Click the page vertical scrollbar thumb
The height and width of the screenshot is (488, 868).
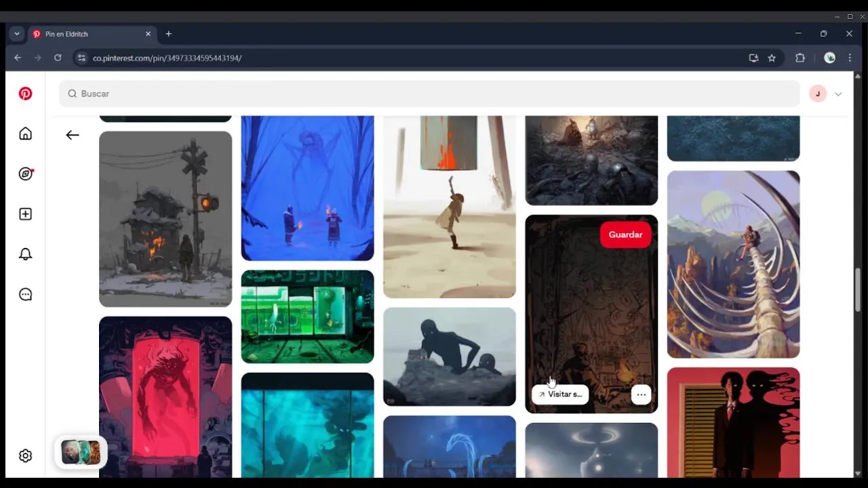[858, 289]
